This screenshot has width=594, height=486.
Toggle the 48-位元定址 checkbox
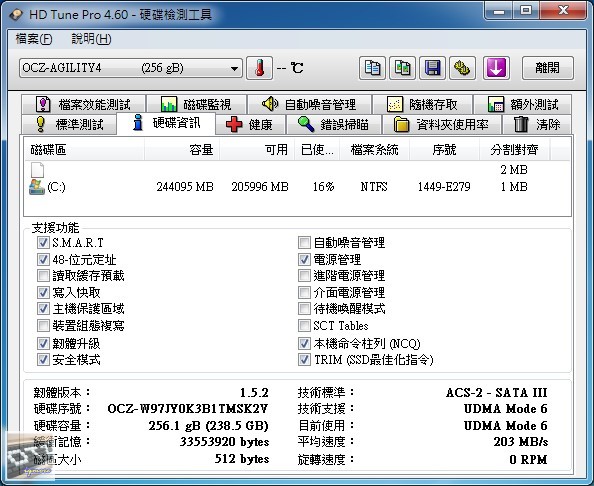[x=43, y=259]
